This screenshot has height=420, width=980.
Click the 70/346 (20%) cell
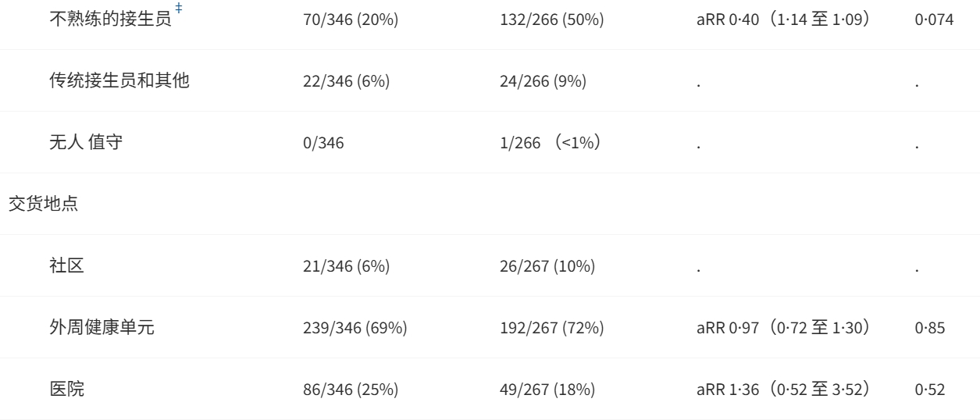(x=351, y=20)
